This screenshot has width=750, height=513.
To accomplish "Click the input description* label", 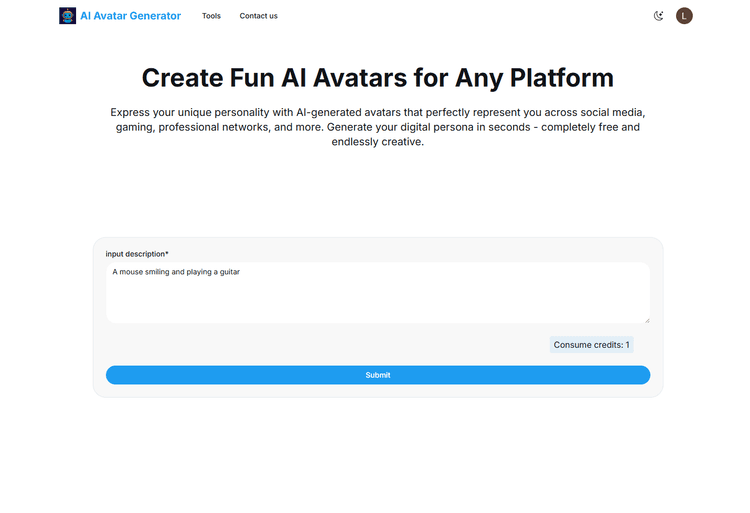I will 137,254.
